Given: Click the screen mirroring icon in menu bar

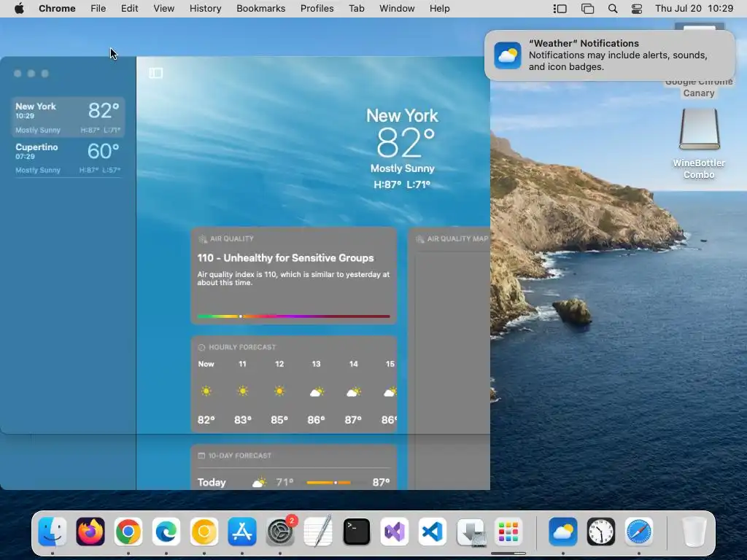Looking at the screenshot, I should tap(587, 9).
